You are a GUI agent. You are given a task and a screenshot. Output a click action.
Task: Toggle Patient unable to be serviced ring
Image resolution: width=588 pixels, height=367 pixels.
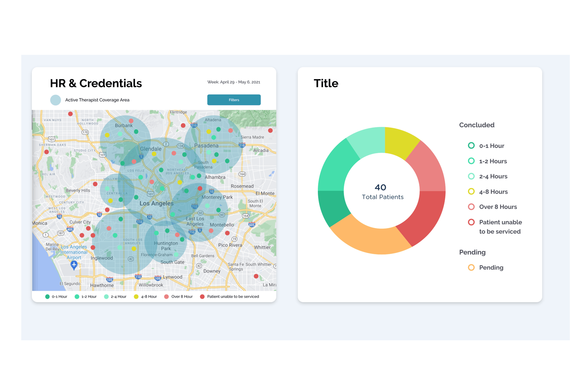(x=471, y=222)
